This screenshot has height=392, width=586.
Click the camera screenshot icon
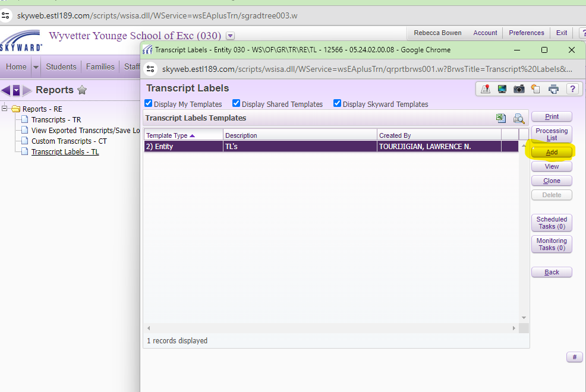(519, 89)
